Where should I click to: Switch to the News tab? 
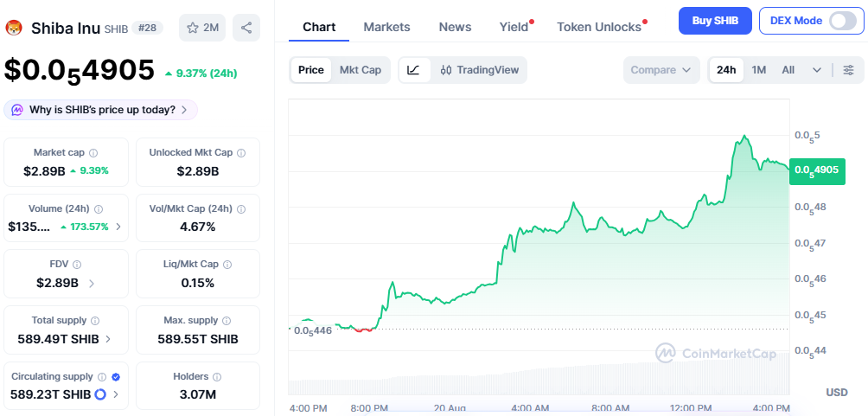pyautogui.click(x=455, y=27)
